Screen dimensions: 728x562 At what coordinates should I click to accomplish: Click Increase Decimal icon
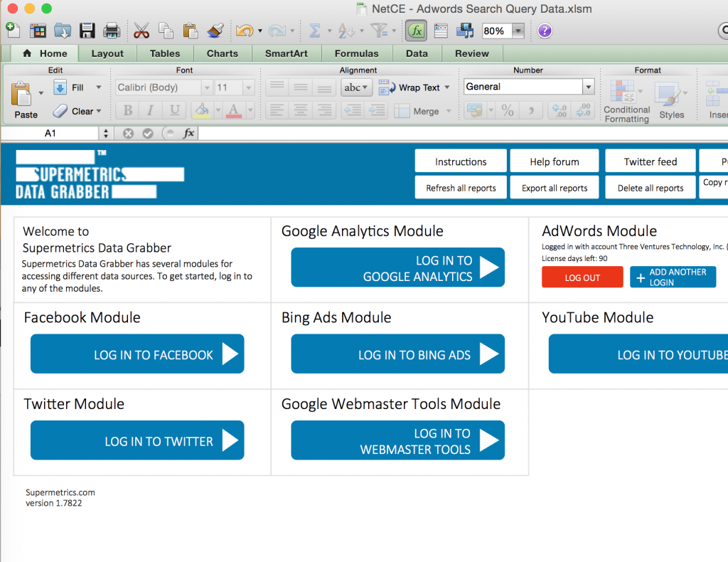pyautogui.click(x=560, y=110)
